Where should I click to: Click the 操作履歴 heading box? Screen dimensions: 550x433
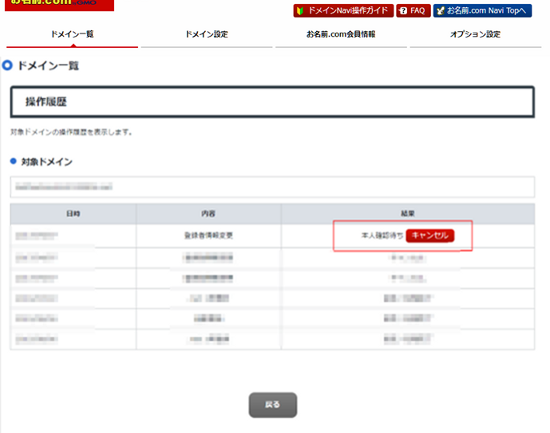point(272,102)
